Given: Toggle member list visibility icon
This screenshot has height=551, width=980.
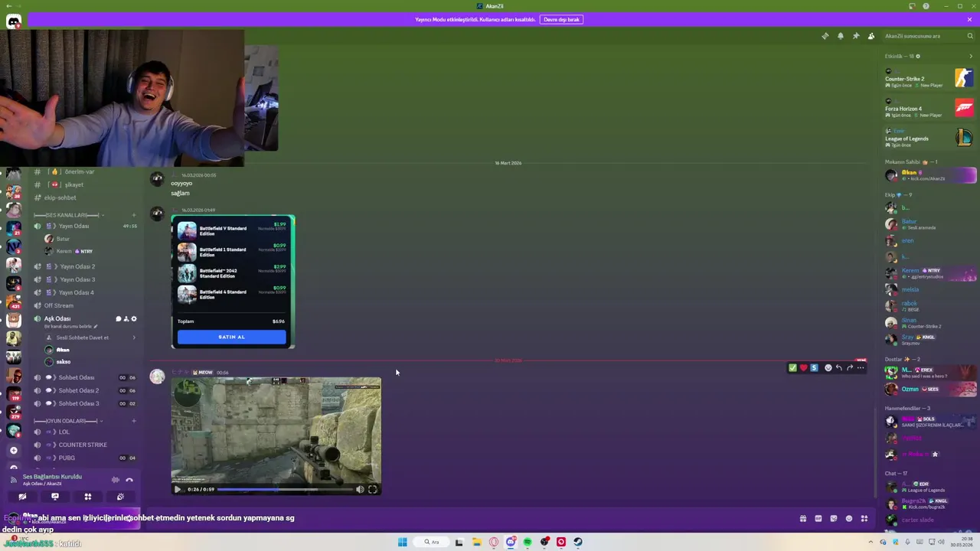Looking at the screenshot, I should 871,36.
